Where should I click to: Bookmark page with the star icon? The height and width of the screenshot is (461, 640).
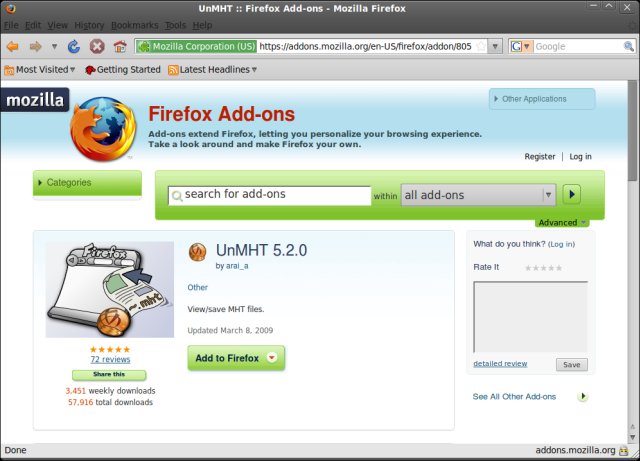point(482,46)
